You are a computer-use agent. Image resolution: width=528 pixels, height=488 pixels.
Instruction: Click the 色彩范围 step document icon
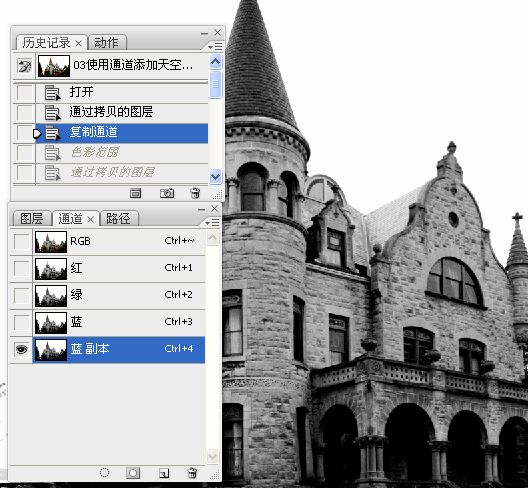[52, 153]
